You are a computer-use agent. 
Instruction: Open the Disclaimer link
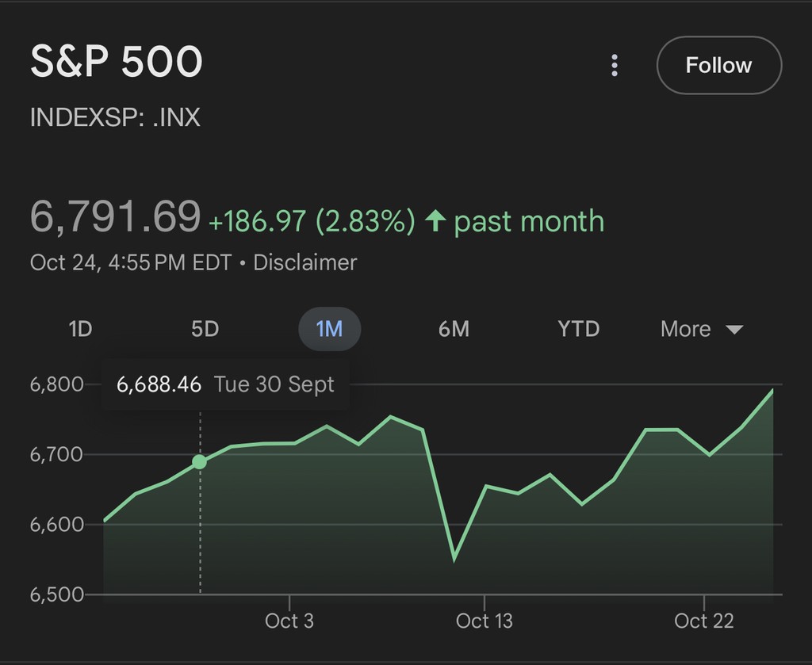[x=304, y=262]
